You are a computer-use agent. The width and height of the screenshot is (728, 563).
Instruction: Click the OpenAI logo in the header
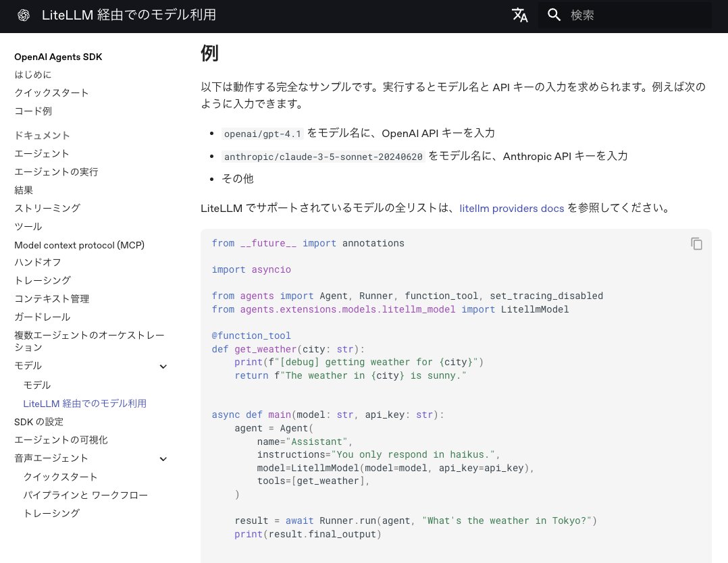(24, 16)
